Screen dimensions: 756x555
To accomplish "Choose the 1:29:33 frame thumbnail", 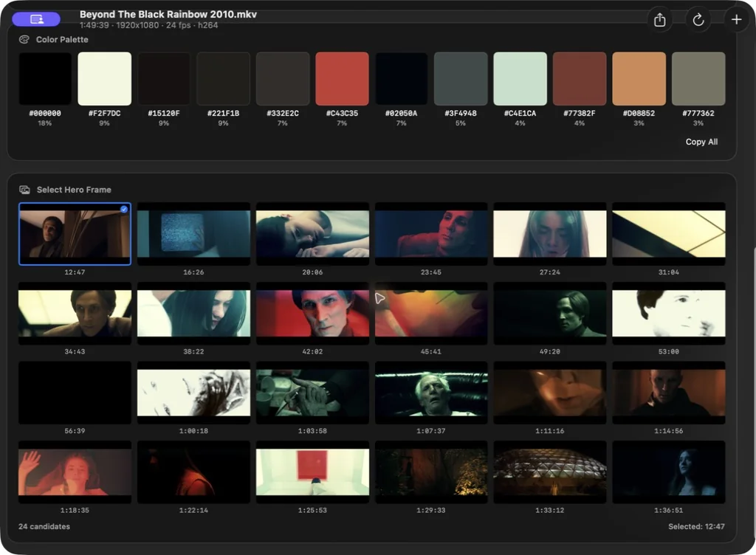I will tap(431, 472).
